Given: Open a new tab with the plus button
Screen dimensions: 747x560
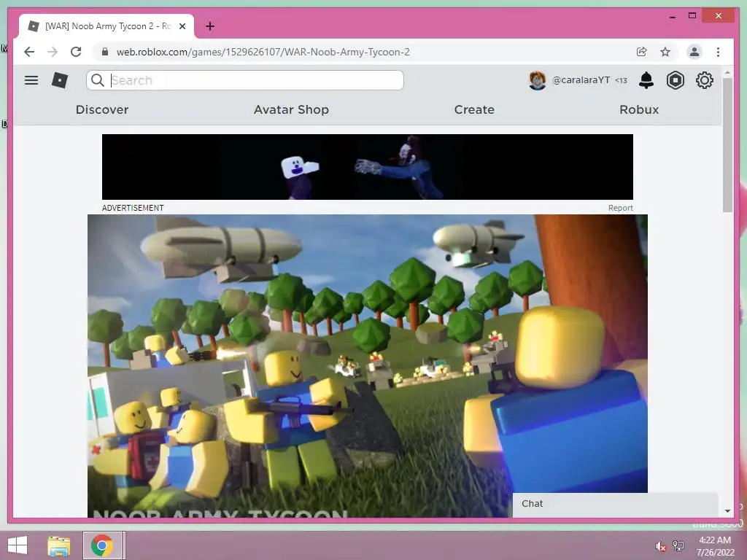Looking at the screenshot, I should point(210,26).
